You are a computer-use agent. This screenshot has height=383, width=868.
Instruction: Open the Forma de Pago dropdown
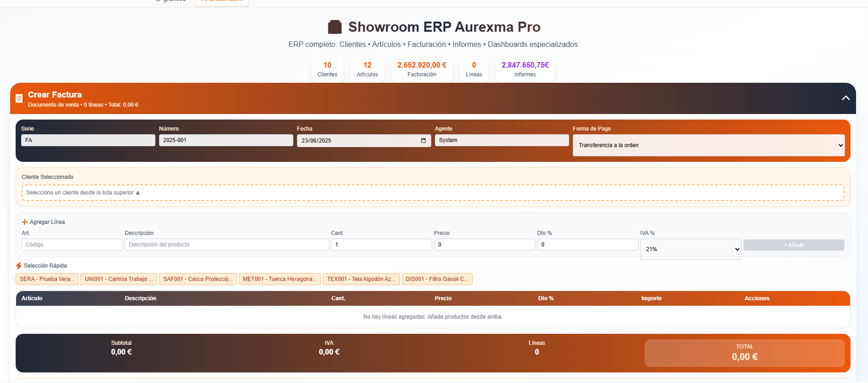[708, 145]
